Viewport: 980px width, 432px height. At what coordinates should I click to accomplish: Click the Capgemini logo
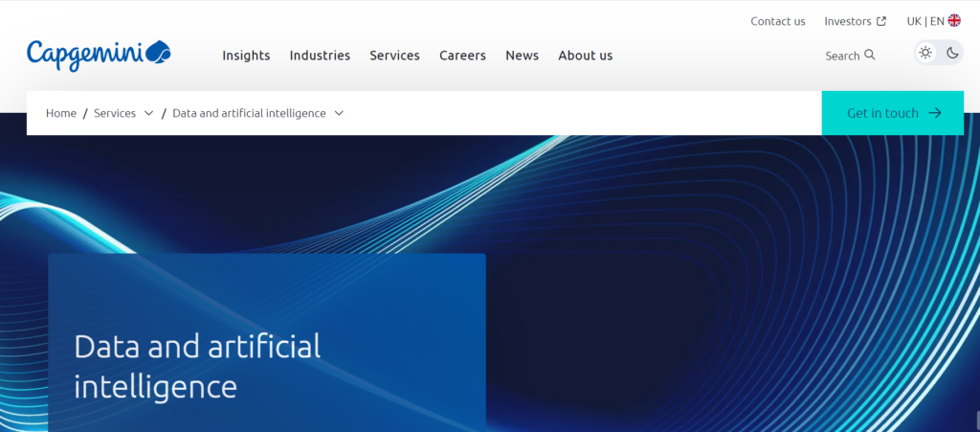tap(99, 55)
